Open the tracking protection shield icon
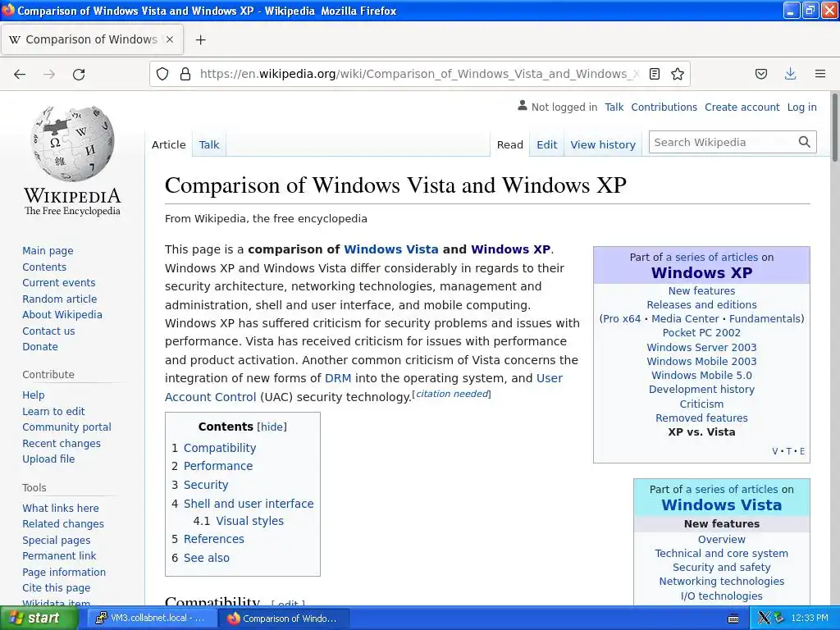 [x=162, y=74]
